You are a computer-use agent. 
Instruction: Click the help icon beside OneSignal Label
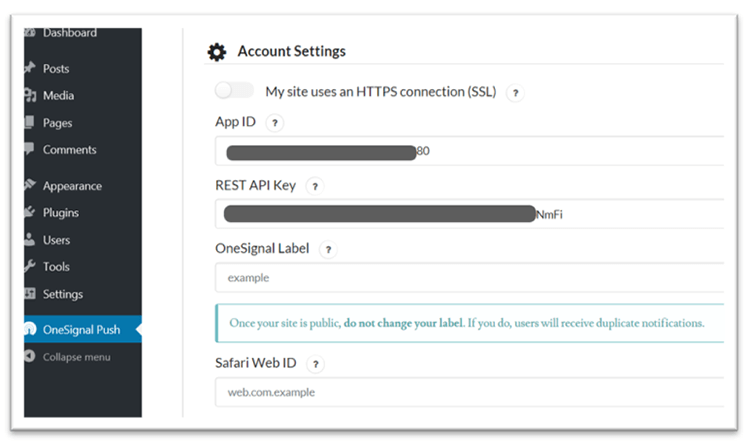328,249
